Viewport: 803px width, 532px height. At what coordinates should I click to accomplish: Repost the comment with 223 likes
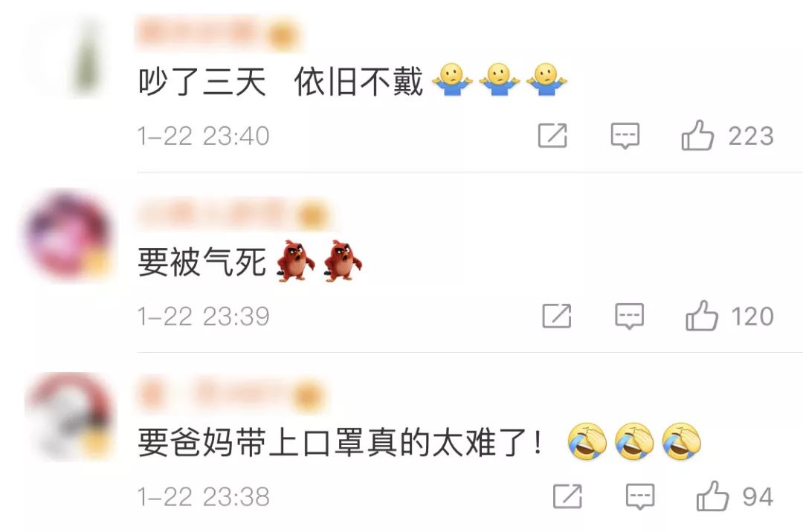(552, 135)
